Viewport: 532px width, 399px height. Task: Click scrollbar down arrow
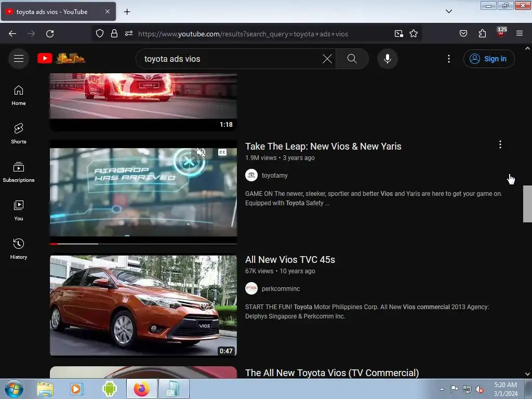pyautogui.click(x=527, y=374)
